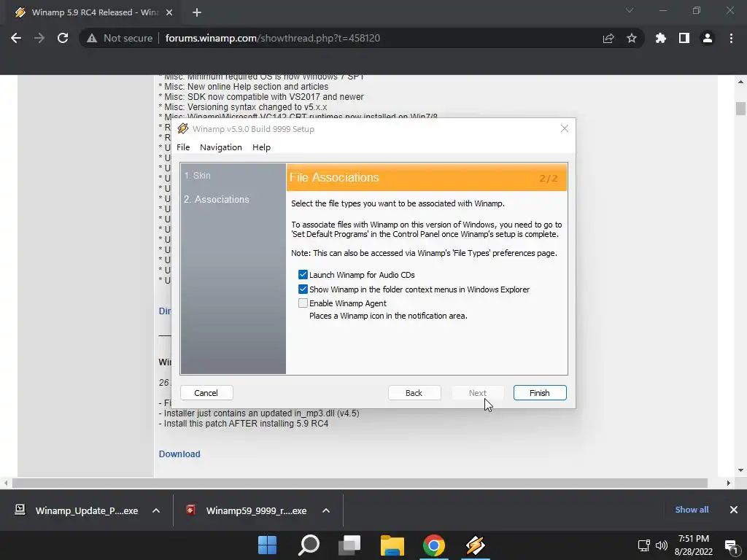747x560 pixels.
Task: Click the Download link on the forum page
Action: tap(179, 454)
